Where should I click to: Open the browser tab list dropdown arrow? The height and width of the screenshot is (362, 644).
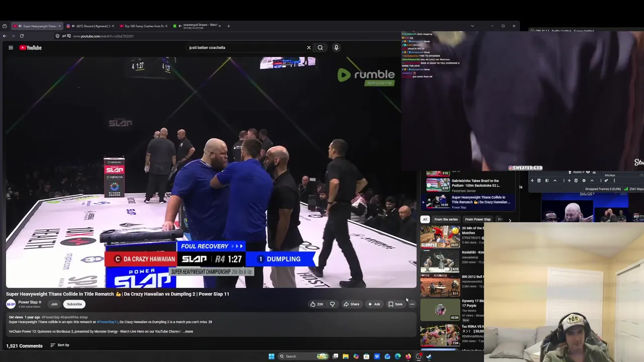[472, 26]
